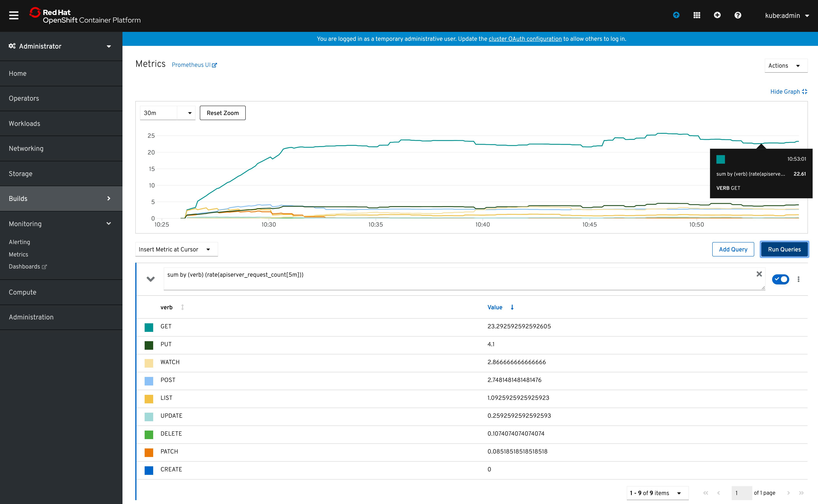Screen dimensions: 818x504
Task: Clear the query expression with the X icon
Action: (x=759, y=274)
